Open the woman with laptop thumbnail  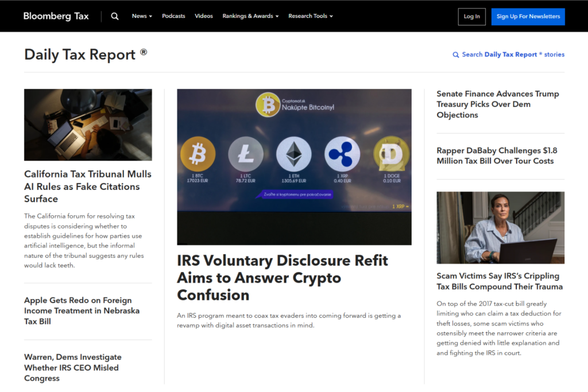click(500, 227)
